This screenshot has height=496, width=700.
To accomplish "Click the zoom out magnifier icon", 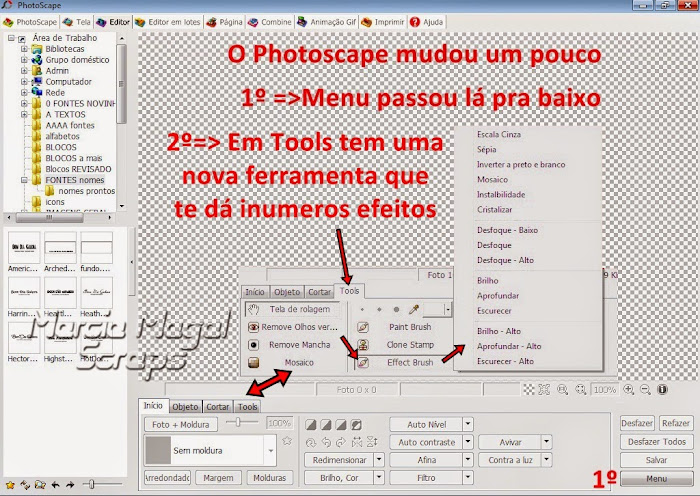I will (646, 390).
